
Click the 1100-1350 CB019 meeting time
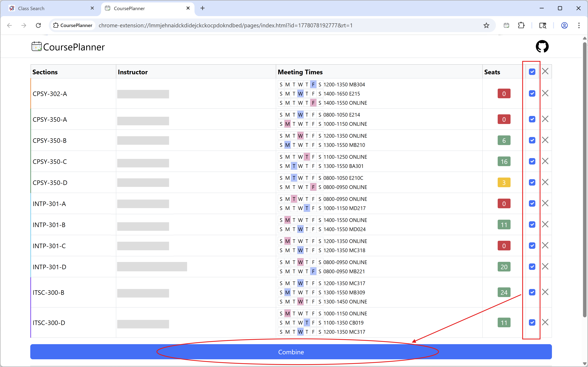point(343,323)
